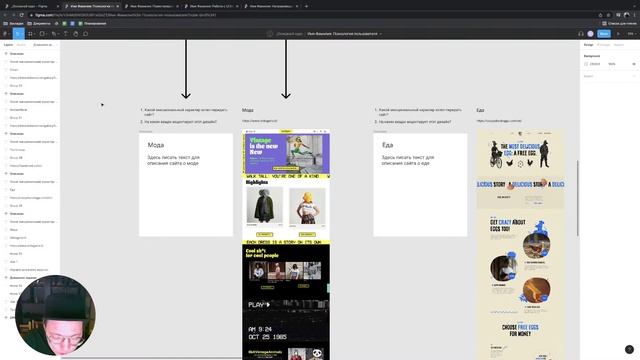This screenshot has height=360, width=640.
Task: Select the Vintage fashion website screenshot
Action: pyautogui.click(x=286, y=244)
